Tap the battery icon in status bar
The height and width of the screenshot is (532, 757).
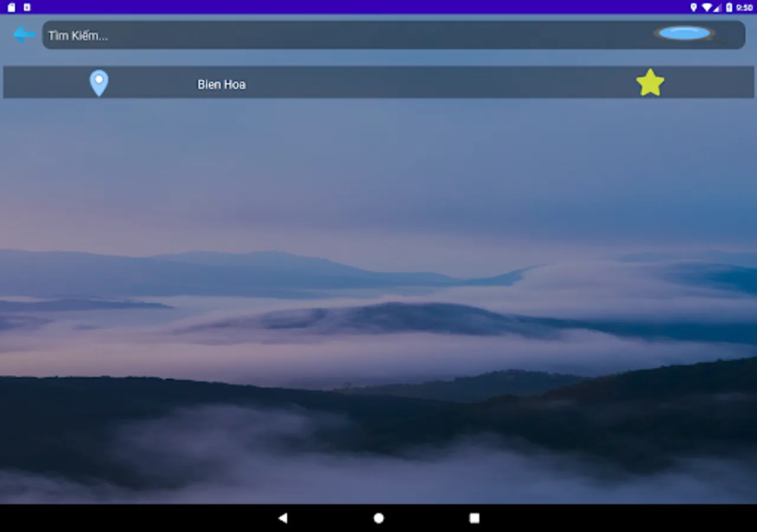click(729, 7)
